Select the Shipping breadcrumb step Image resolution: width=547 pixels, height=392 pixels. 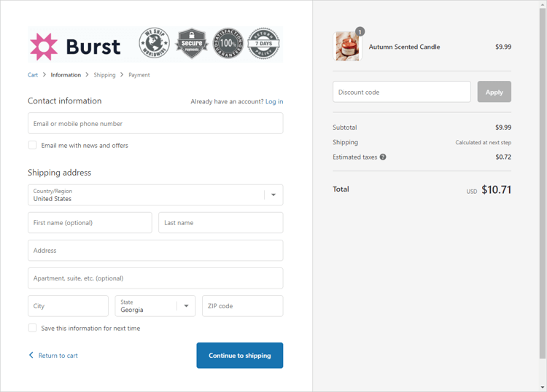pyautogui.click(x=104, y=75)
